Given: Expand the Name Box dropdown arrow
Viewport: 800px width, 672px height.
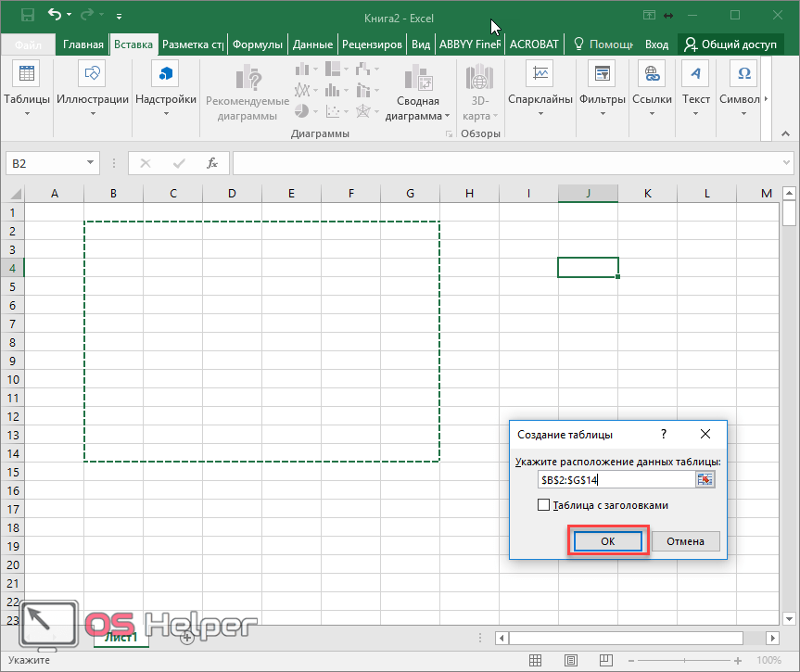Looking at the screenshot, I should (91, 163).
